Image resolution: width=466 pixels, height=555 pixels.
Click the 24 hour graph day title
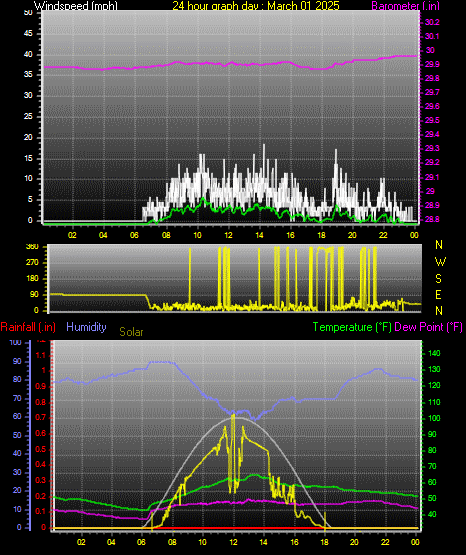coord(256,6)
